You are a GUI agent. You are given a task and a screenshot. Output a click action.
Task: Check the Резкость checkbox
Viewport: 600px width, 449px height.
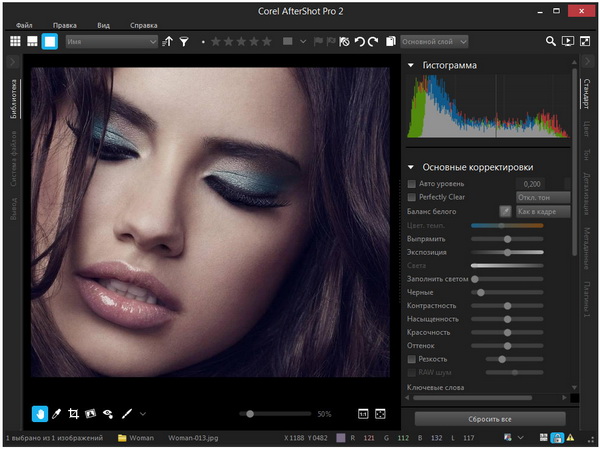coord(412,358)
